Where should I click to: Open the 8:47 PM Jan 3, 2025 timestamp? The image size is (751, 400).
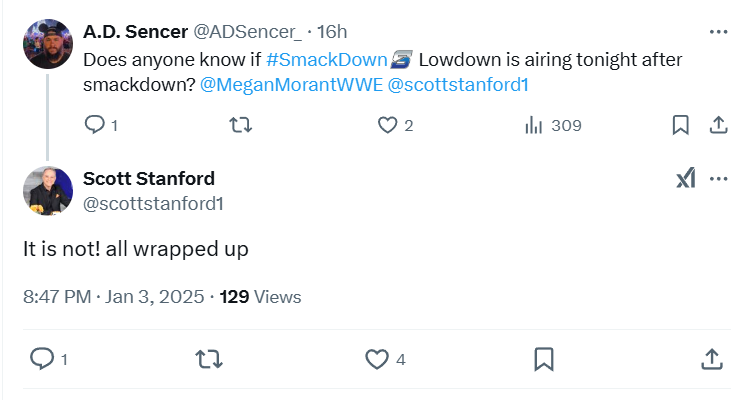coord(114,297)
